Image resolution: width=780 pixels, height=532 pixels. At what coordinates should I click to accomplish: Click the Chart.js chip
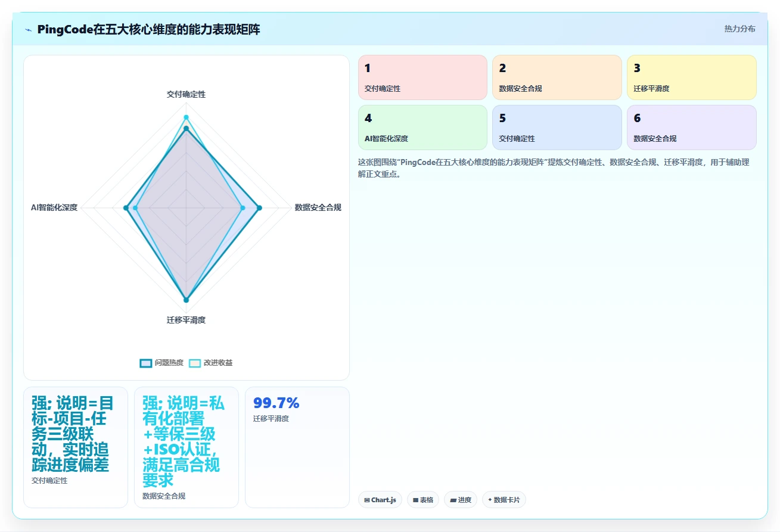380,500
